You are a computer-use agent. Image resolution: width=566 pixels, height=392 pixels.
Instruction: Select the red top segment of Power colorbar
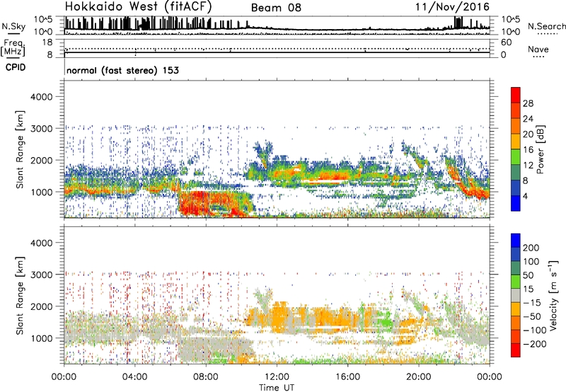516,95
